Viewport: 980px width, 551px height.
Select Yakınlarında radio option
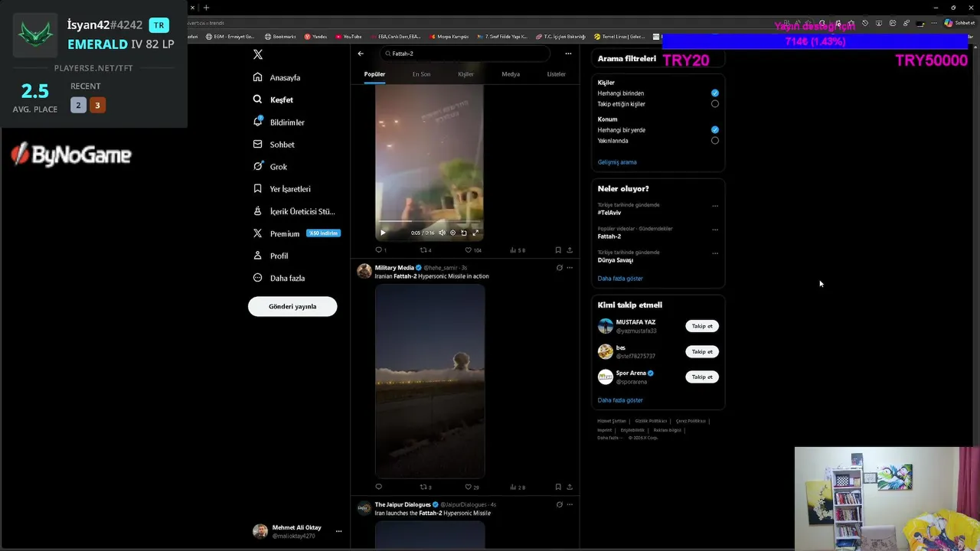click(x=715, y=141)
